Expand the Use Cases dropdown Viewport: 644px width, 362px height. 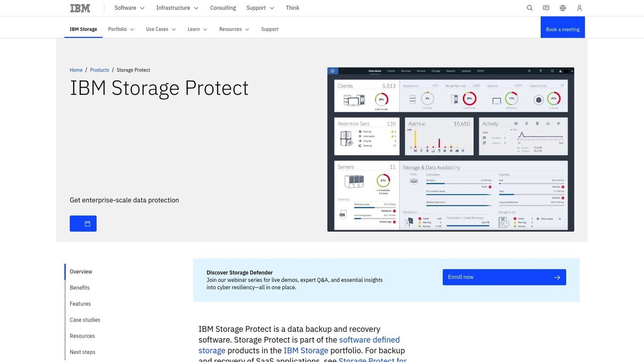point(161,29)
